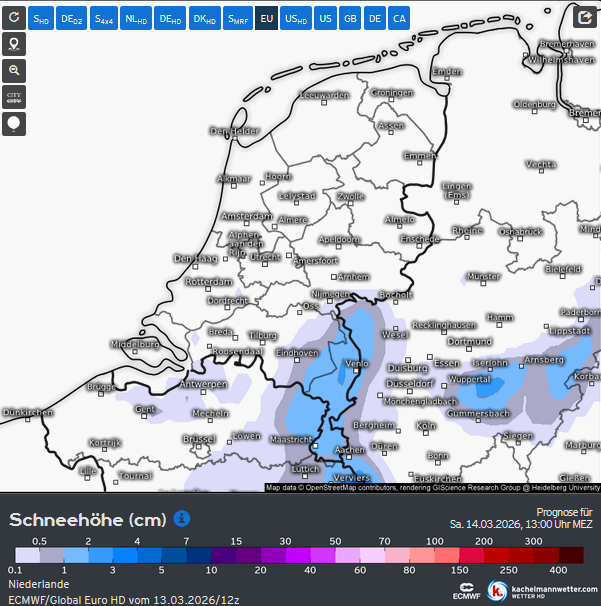Image resolution: width=601 pixels, height=606 pixels.
Task: Click the Amsterdam city marker on map
Action: click(247, 223)
